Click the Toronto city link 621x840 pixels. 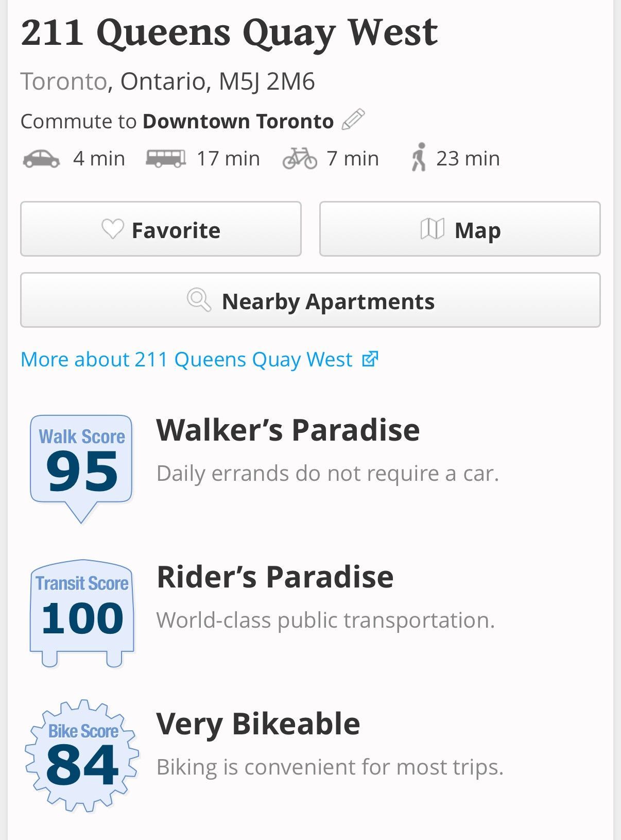pos(64,81)
